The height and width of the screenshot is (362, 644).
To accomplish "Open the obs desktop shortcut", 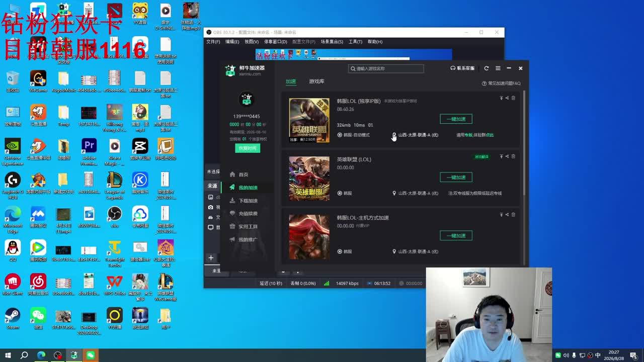I will (x=115, y=217).
